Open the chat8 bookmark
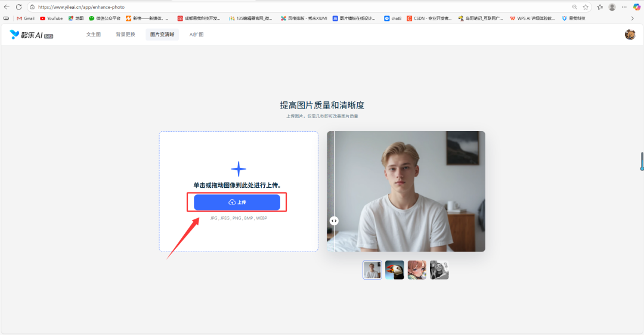644x335 pixels. tap(392, 18)
